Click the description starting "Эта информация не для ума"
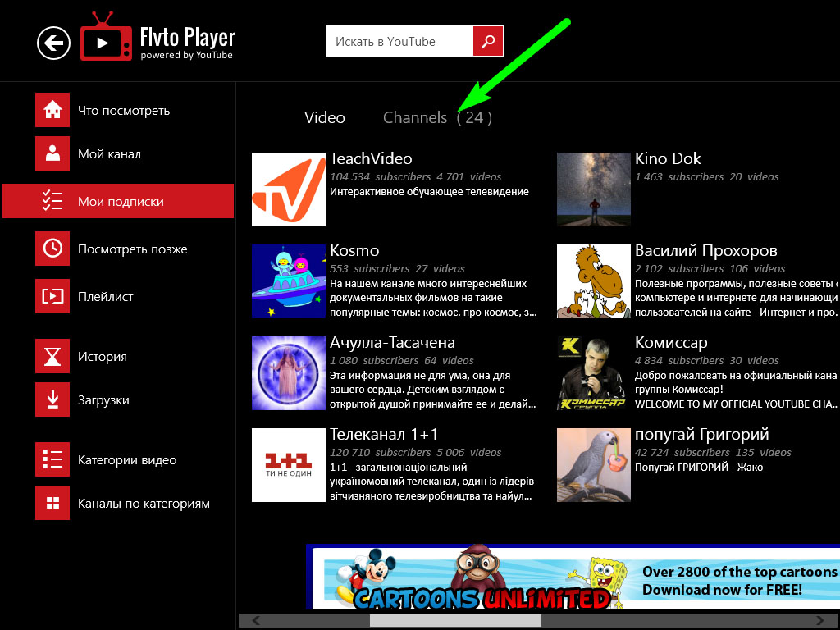Viewport: 840px width, 630px height. (433, 390)
